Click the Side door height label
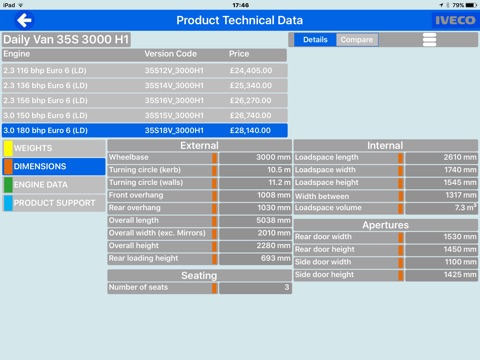This screenshot has width=480, height=360. (x=324, y=275)
